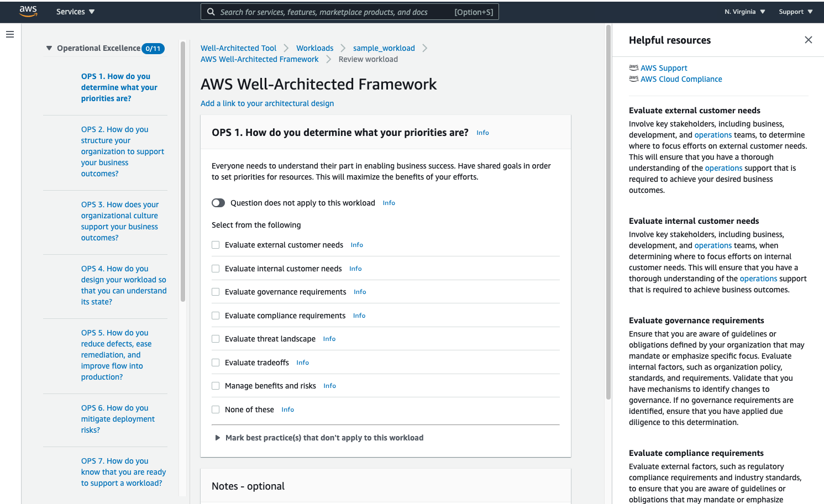Click Info for Evaluate threat landscape
This screenshot has height=504, width=824.
coord(329,339)
